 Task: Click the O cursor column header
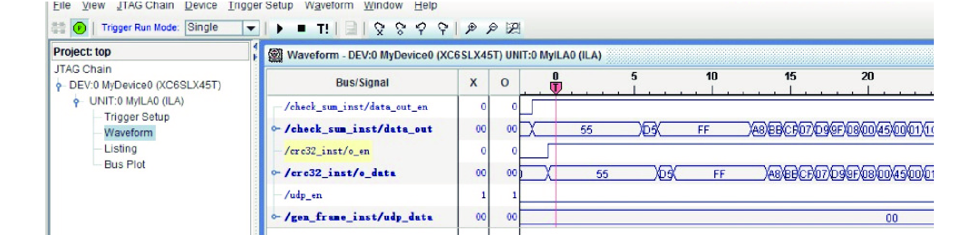pyautogui.click(x=505, y=83)
